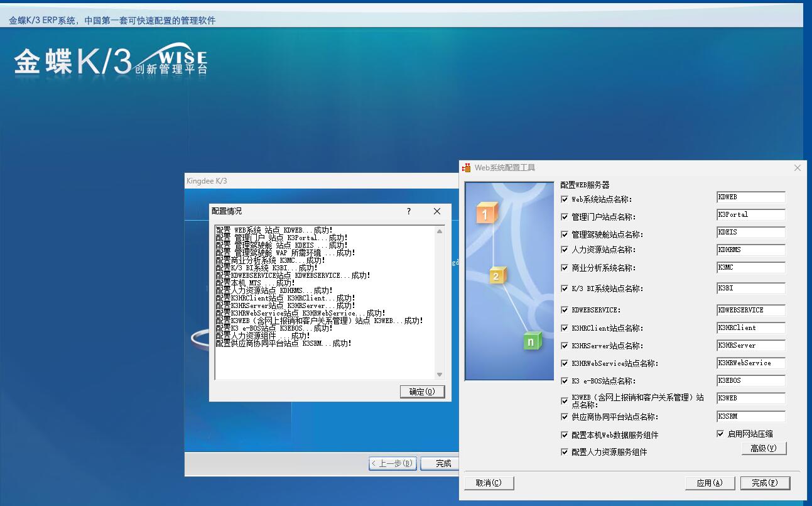The width and height of the screenshot is (812, 506).
Task: Click the KDEIS site name field
Action: tap(751, 233)
